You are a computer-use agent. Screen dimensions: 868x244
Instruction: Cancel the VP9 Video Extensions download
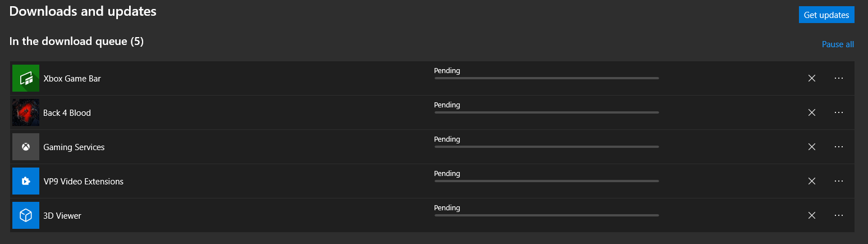811,181
